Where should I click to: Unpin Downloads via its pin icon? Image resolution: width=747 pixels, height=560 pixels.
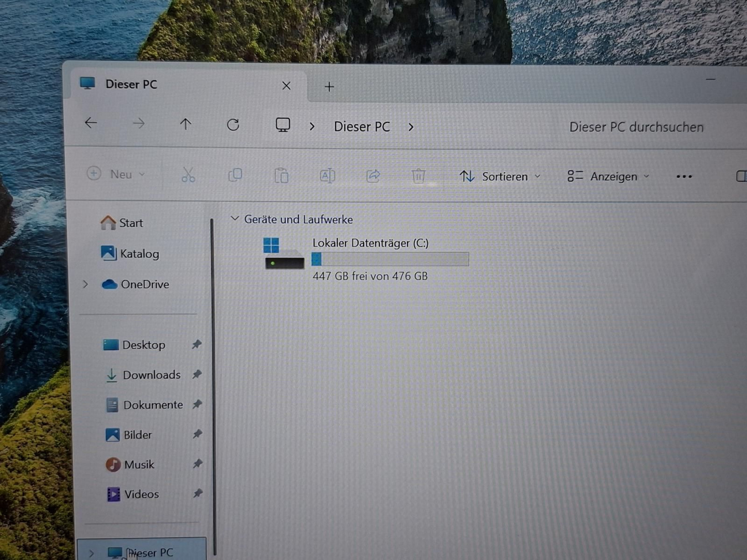[197, 374]
